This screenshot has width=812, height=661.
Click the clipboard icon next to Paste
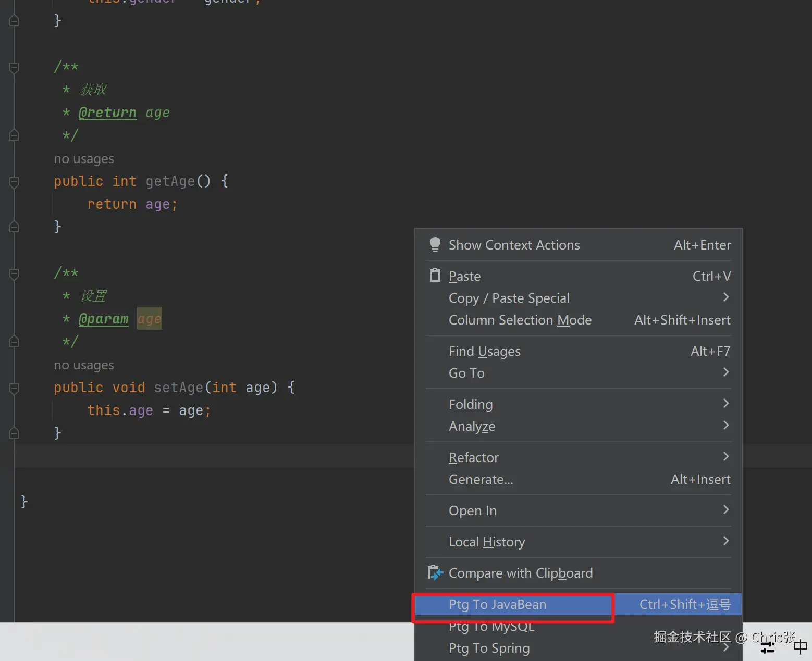click(435, 276)
